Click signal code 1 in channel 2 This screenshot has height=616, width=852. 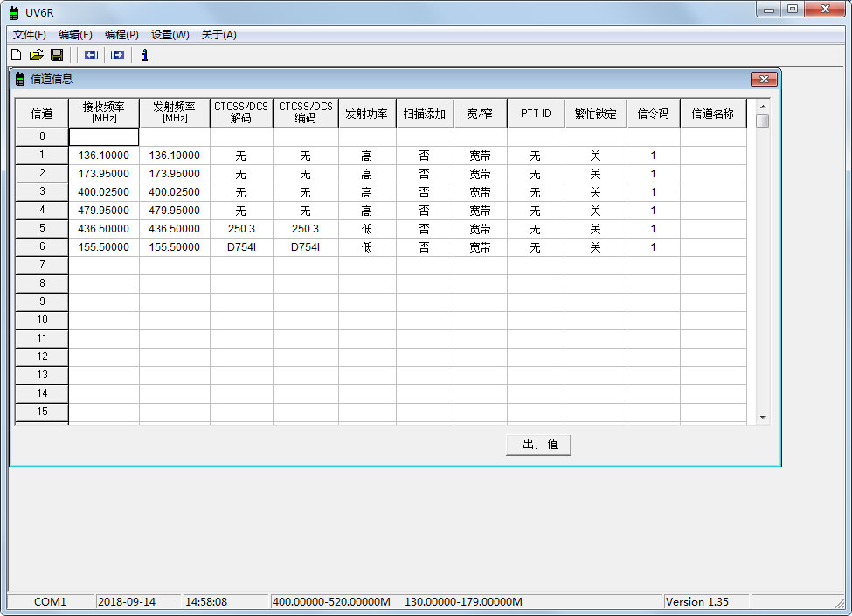click(653, 174)
